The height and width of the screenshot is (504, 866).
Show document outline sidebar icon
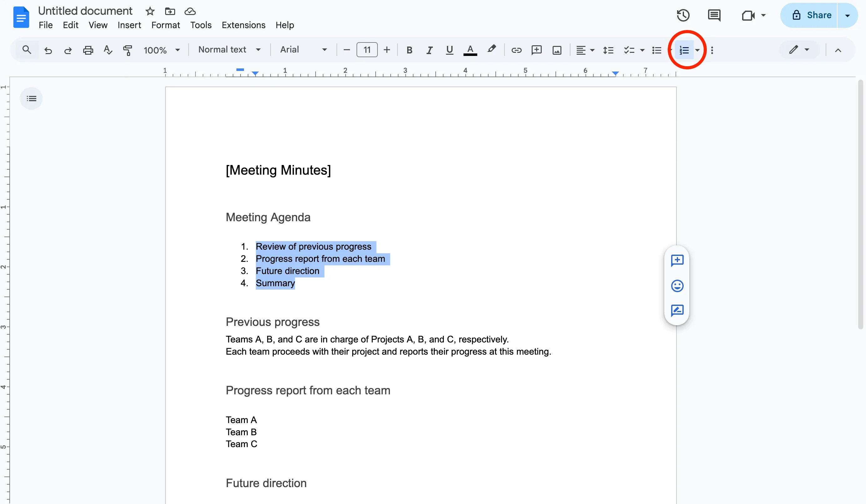(x=31, y=99)
